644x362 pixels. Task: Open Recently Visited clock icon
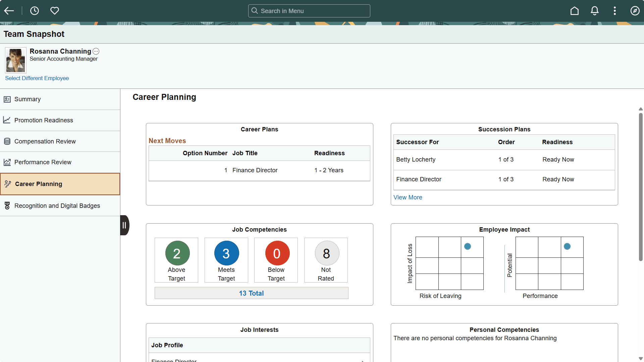(x=35, y=11)
